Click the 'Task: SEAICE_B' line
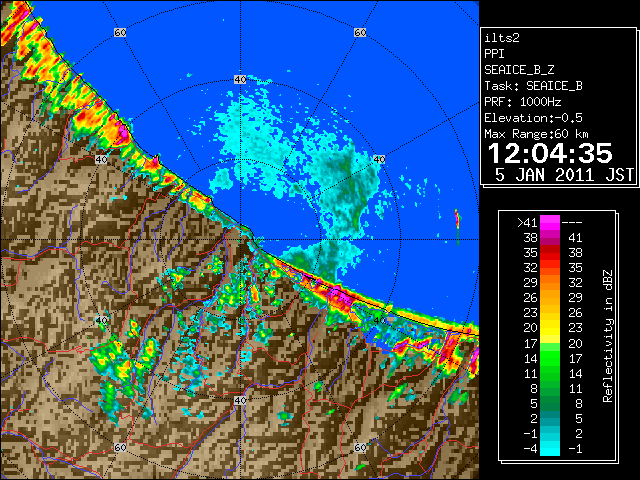Screen dimensions: 640x480 pos(533,86)
